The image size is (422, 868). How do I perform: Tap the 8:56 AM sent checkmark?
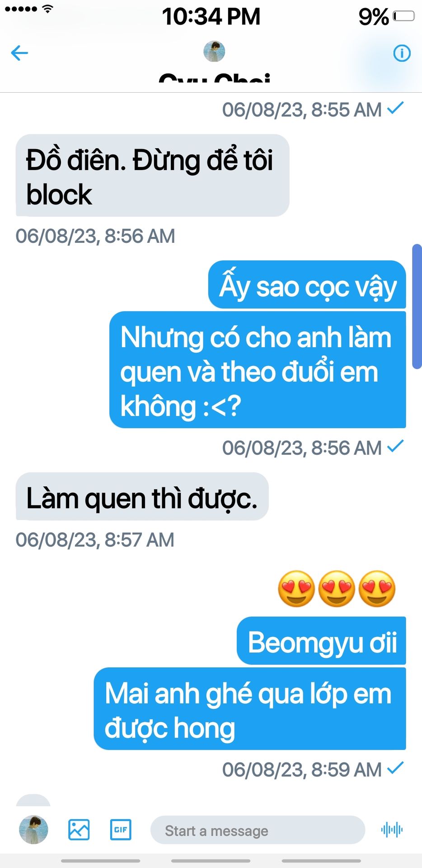coord(396,446)
